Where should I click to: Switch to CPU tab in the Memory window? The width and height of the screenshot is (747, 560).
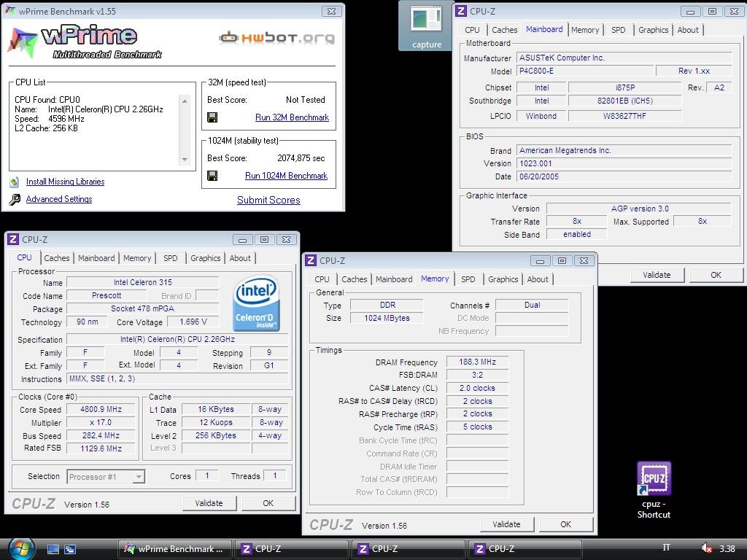pos(322,279)
